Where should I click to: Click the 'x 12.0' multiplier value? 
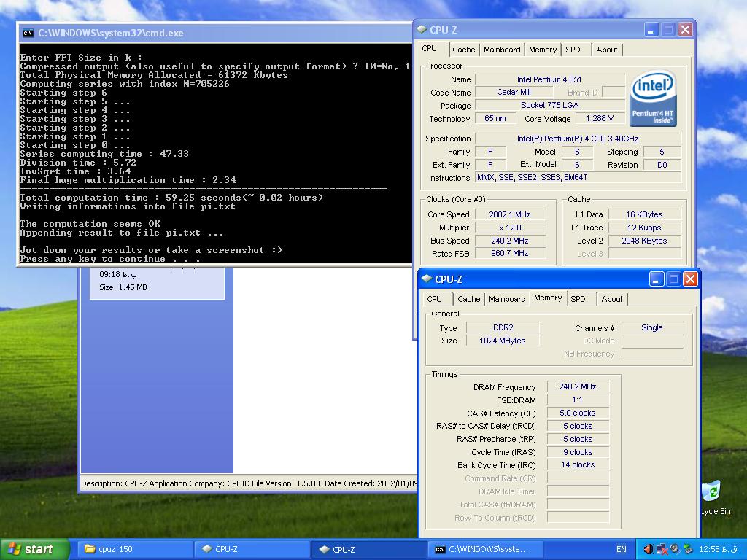tap(510, 227)
